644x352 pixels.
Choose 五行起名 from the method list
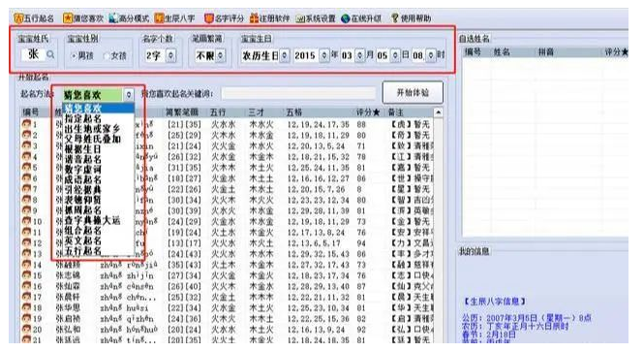coord(98,251)
